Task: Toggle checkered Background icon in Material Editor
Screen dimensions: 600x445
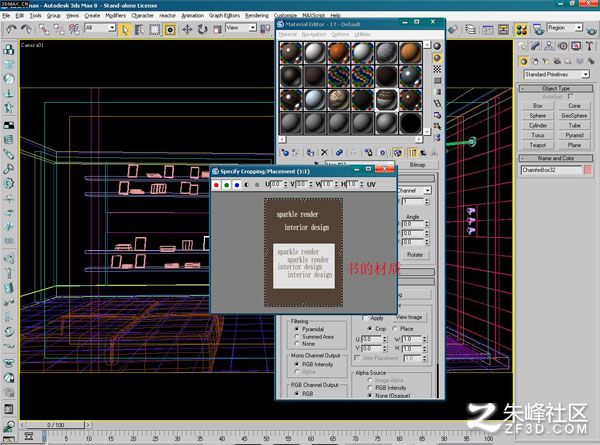Action: pyautogui.click(x=437, y=69)
